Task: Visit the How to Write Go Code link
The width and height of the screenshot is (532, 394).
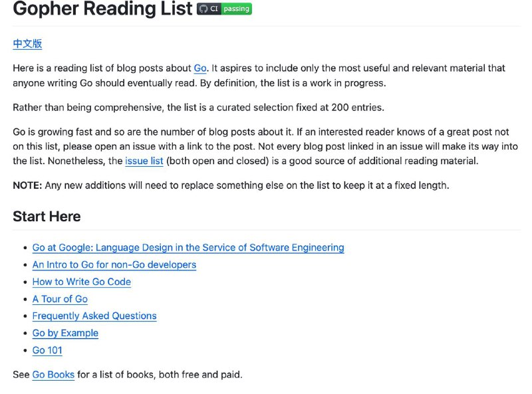Action: pyautogui.click(x=82, y=282)
